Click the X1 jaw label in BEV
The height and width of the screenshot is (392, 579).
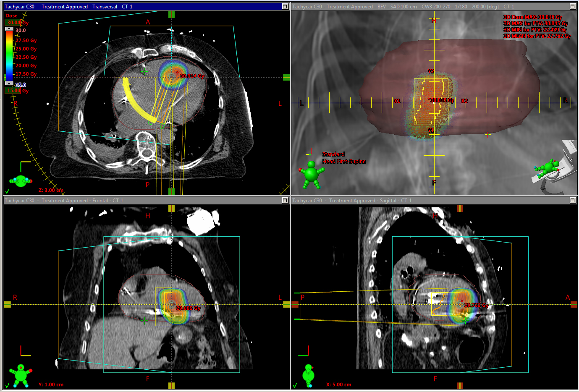tap(397, 101)
